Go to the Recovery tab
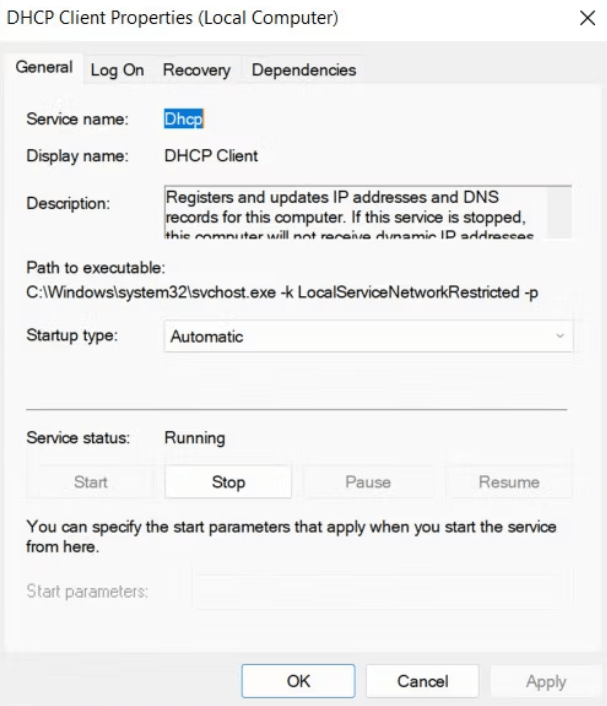 pos(196,70)
